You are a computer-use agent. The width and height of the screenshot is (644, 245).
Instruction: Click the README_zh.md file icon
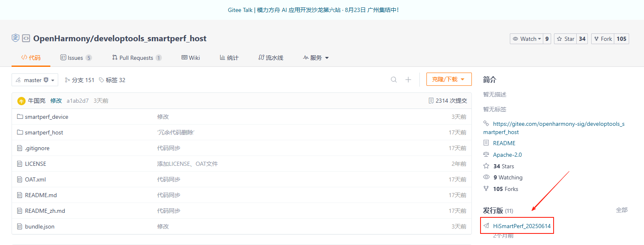pos(20,211)
